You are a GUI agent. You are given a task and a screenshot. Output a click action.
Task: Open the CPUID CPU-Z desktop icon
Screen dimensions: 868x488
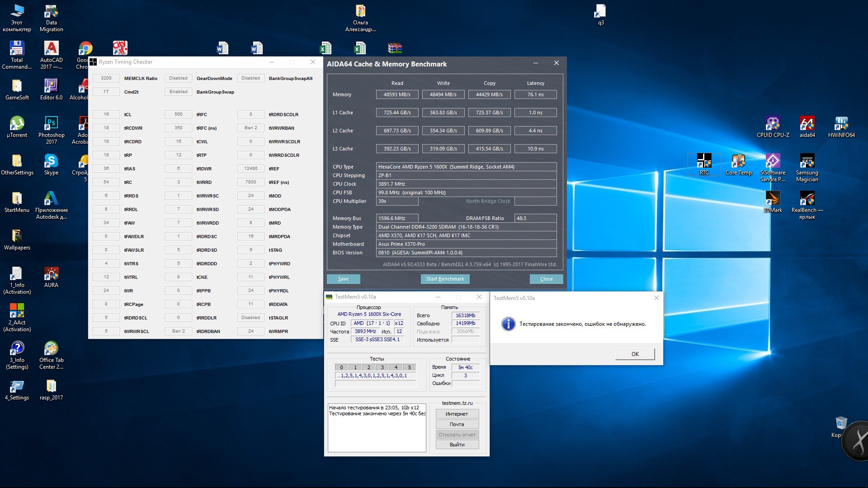(773, 124)
